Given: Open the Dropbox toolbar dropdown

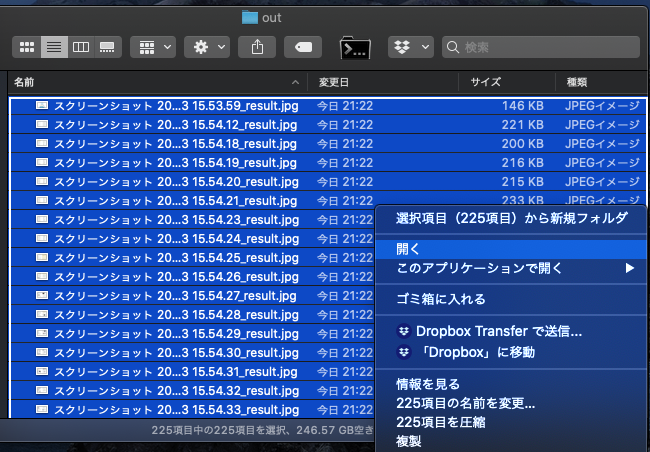Looking at the screenshot, I should click(x=411, y=47).
